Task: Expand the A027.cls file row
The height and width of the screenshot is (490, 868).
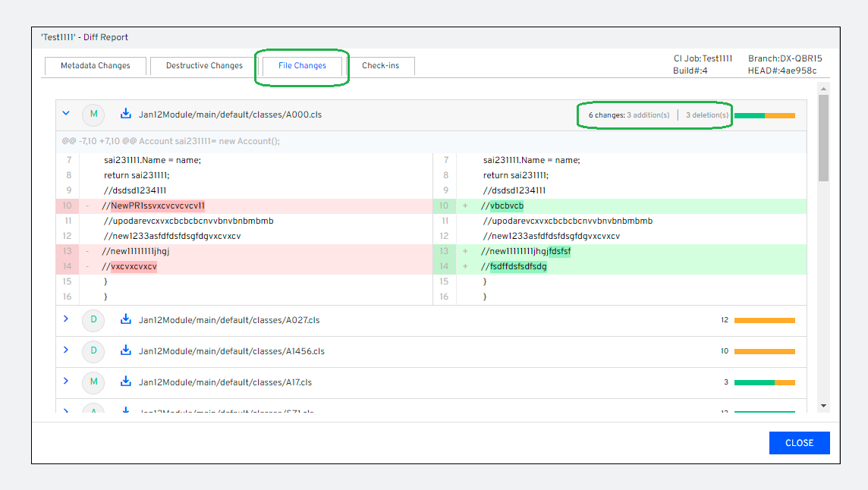Action: (66, 319)
